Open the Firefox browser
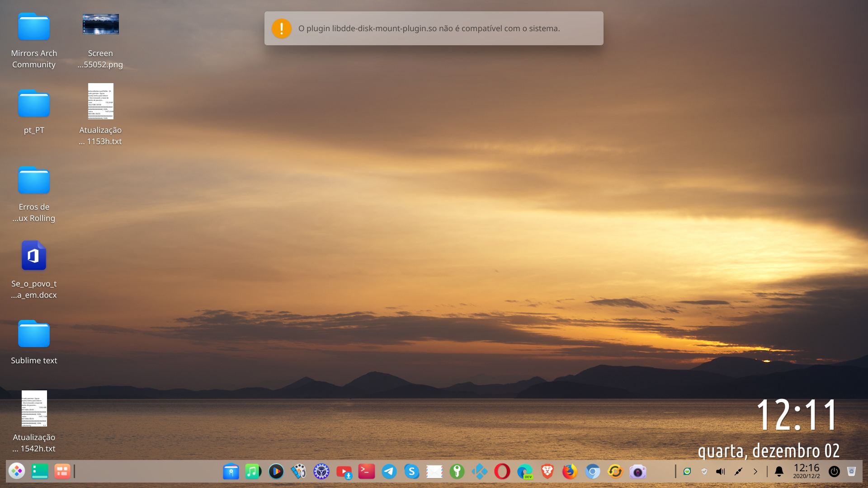Screen dimensions: 868x488 pyautogui.click(x=569, y=471)
